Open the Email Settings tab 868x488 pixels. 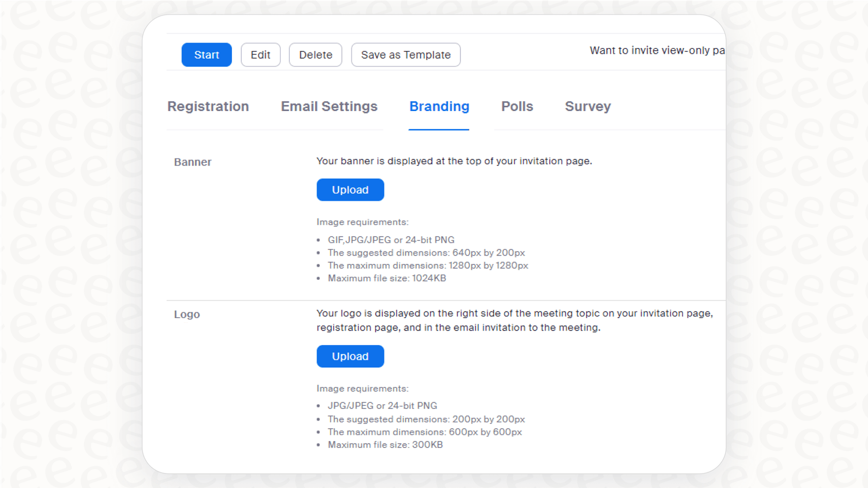(329, 107)
